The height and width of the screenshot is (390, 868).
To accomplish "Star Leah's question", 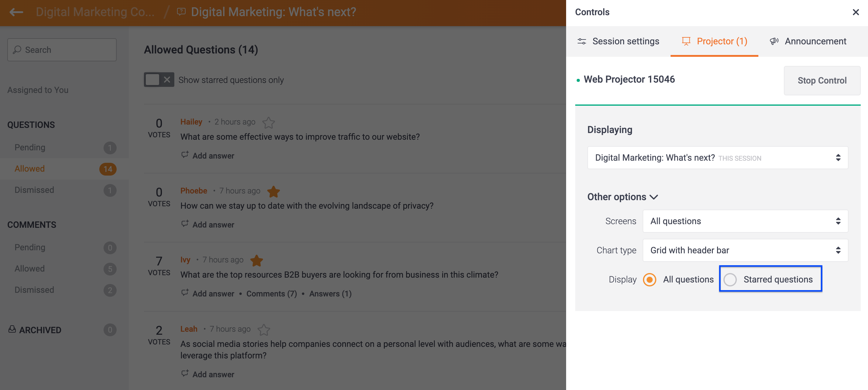I will pos(264,330).
